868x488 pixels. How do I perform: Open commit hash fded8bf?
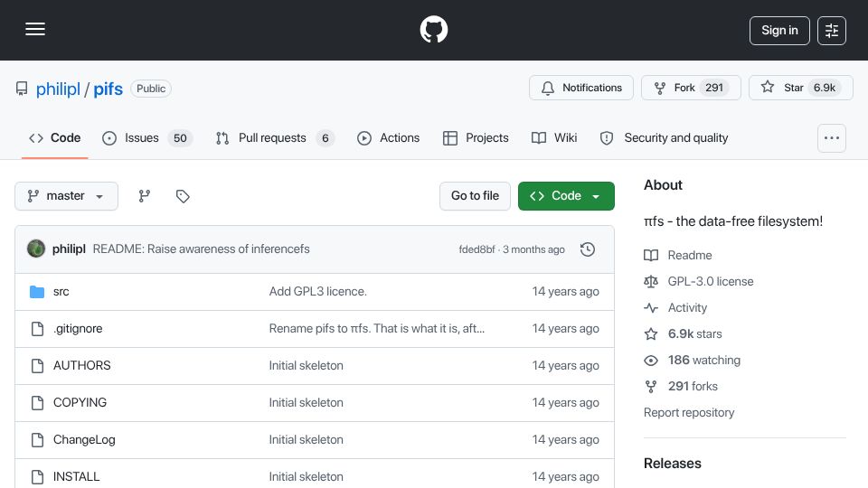click(476, 249)
